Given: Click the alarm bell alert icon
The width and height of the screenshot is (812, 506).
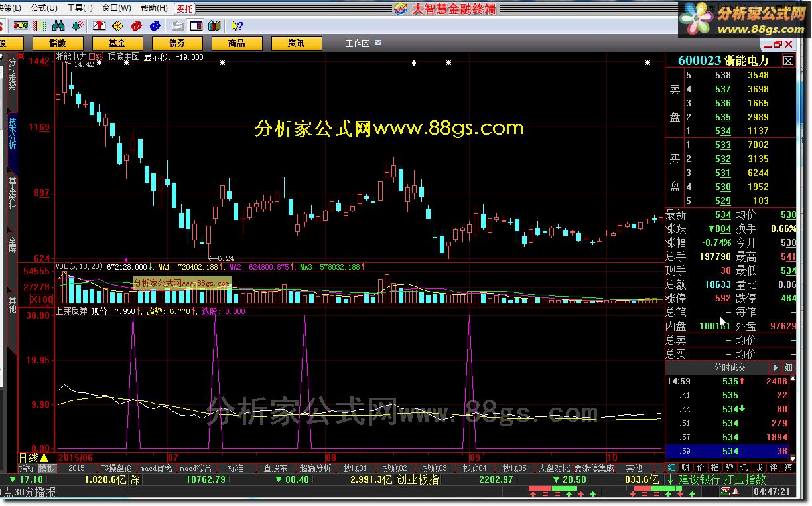Looking at the screenshot, I should tap(77, 26).
